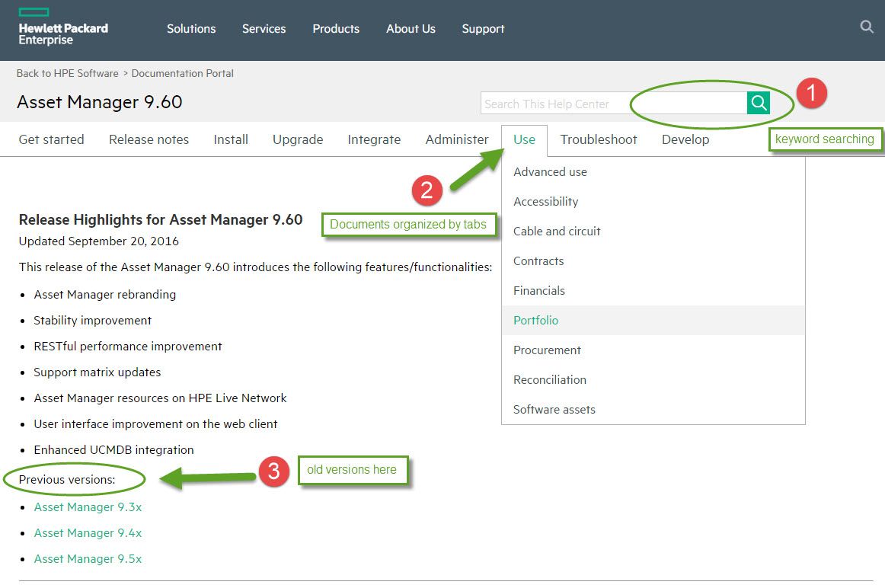885x588 pixels.
Task: Open the Administer tab
Action: click(x=457, y=139)
